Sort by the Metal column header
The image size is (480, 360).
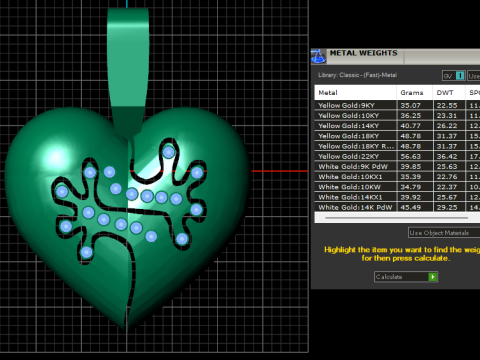[355, 93]
